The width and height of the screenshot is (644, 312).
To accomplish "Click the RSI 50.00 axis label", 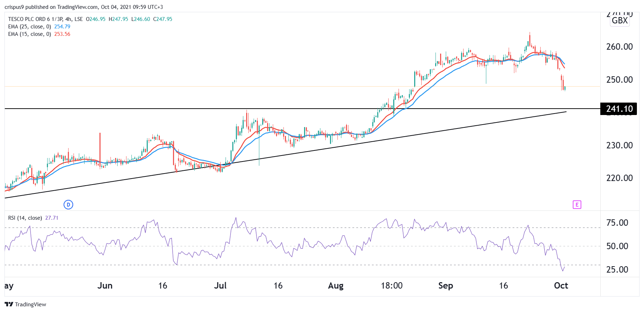I will click(x=617, y=246).
